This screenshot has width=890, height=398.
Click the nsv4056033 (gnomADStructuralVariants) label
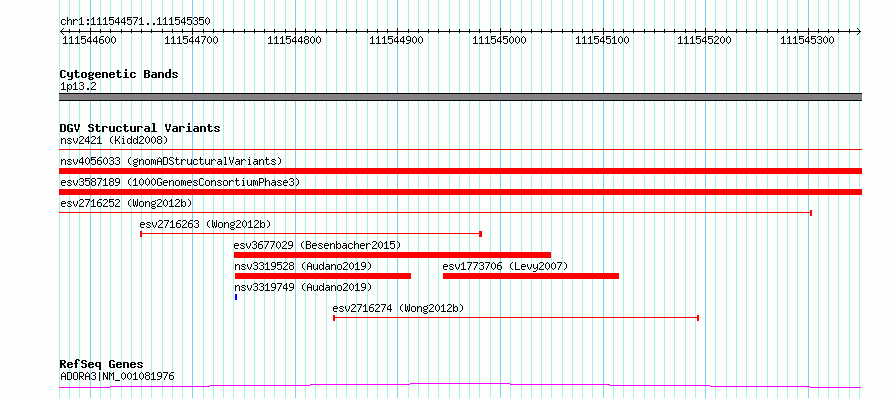click(x=171, y=161)
